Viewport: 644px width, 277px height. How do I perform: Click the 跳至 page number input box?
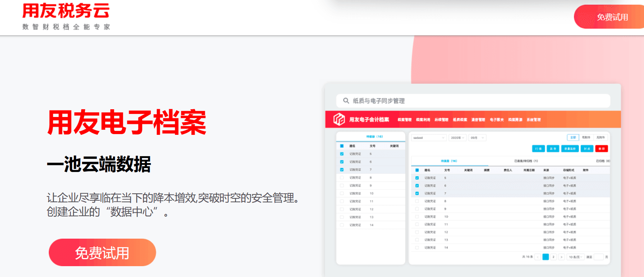click(x=598, y=257)
